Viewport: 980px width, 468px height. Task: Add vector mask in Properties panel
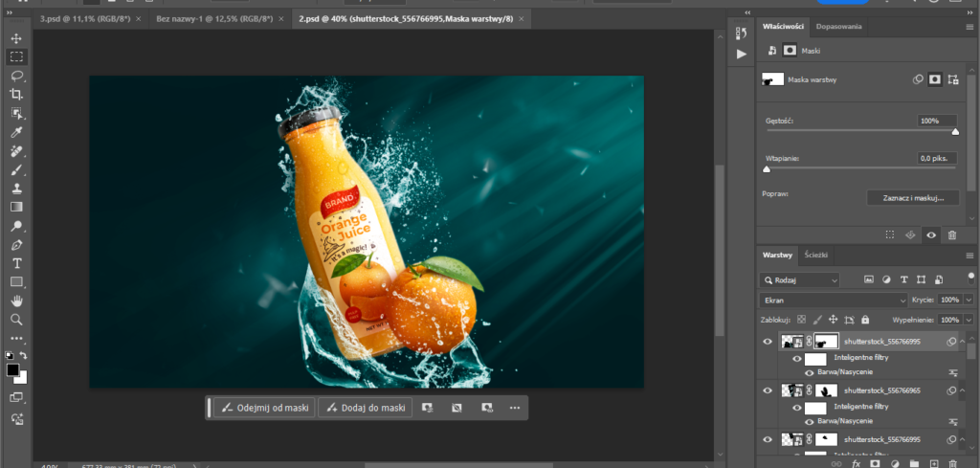tap(953, 79)
